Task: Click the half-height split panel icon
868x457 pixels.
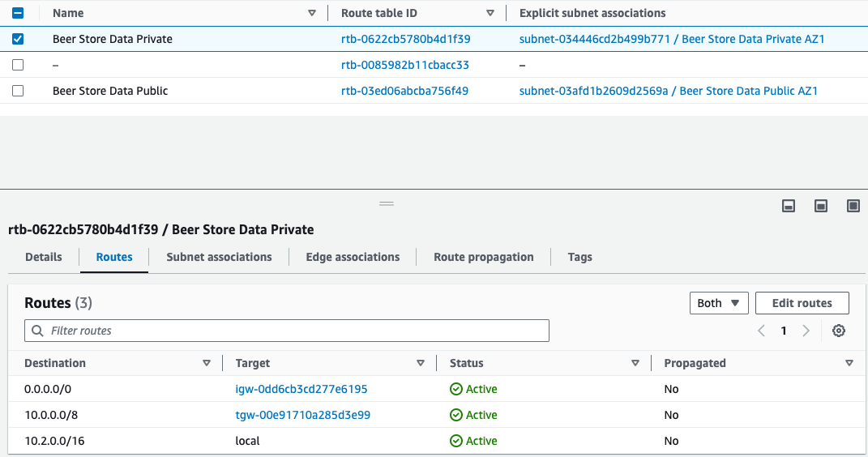Action: [820, 207]
